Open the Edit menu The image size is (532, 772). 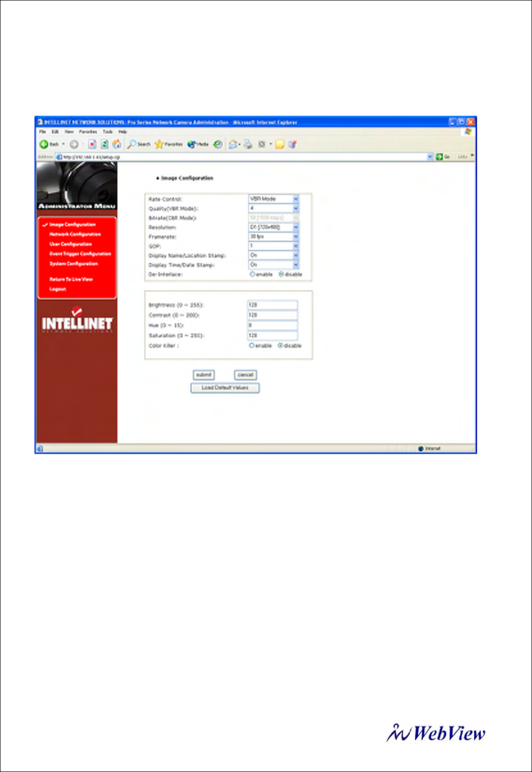click(x=55, y=132)
